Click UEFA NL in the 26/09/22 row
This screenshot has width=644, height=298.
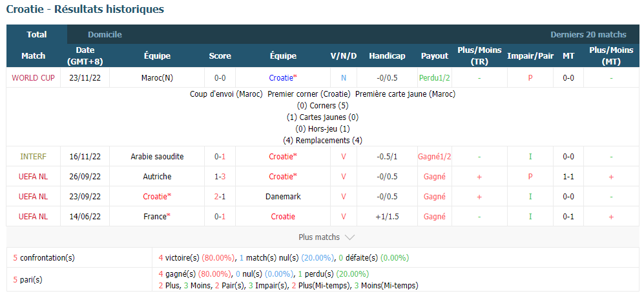click(34, 177)
